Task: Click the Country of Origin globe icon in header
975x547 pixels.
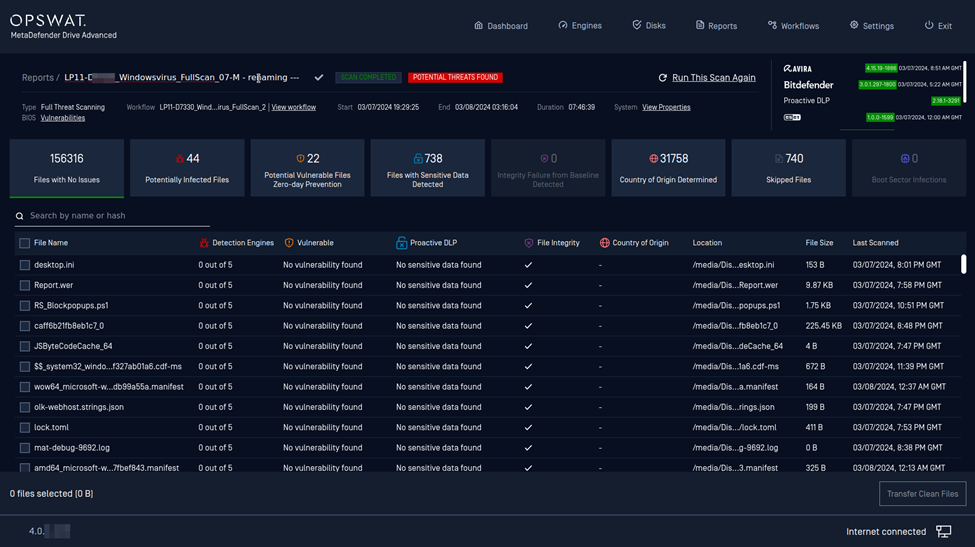Action: point(604,243)
